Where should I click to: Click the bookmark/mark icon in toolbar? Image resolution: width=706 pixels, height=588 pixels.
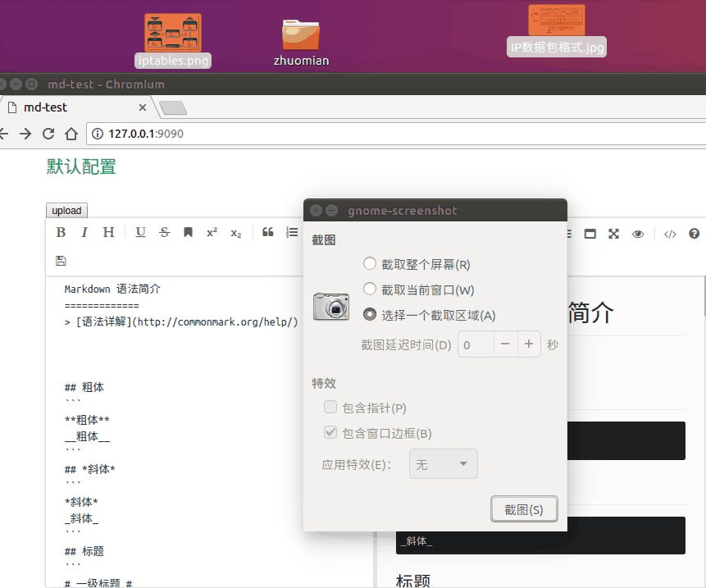pos(189,232)
